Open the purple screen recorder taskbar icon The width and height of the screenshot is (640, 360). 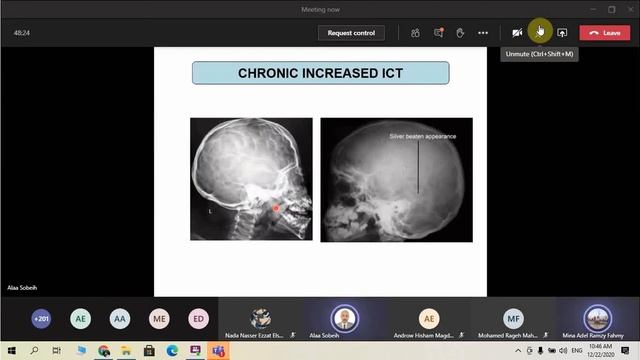195,351
